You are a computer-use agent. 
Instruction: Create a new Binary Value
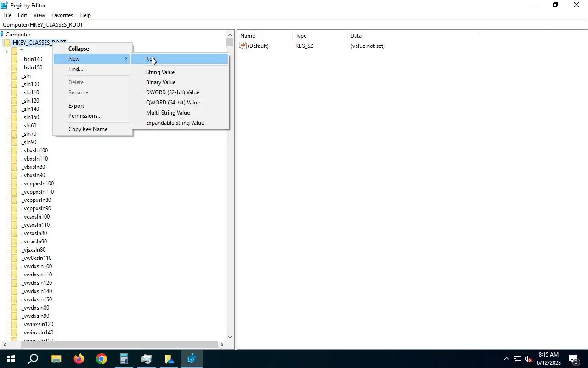[x=180, y=82]
